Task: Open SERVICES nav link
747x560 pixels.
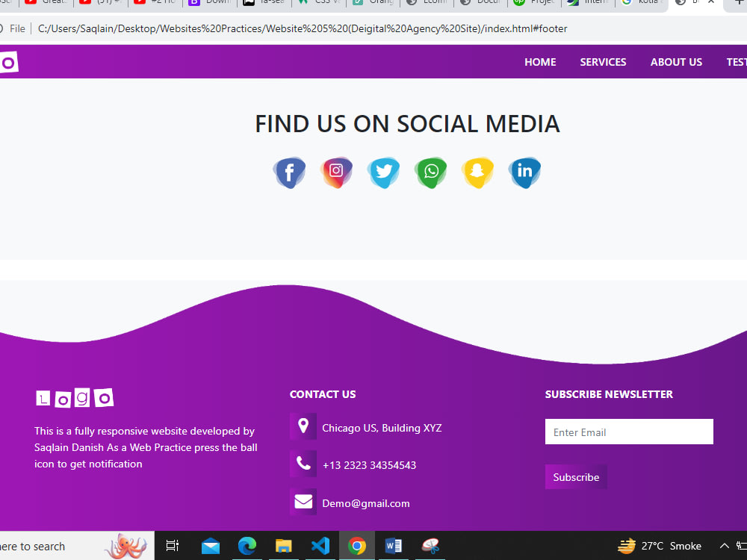Action: coord(603,62)
